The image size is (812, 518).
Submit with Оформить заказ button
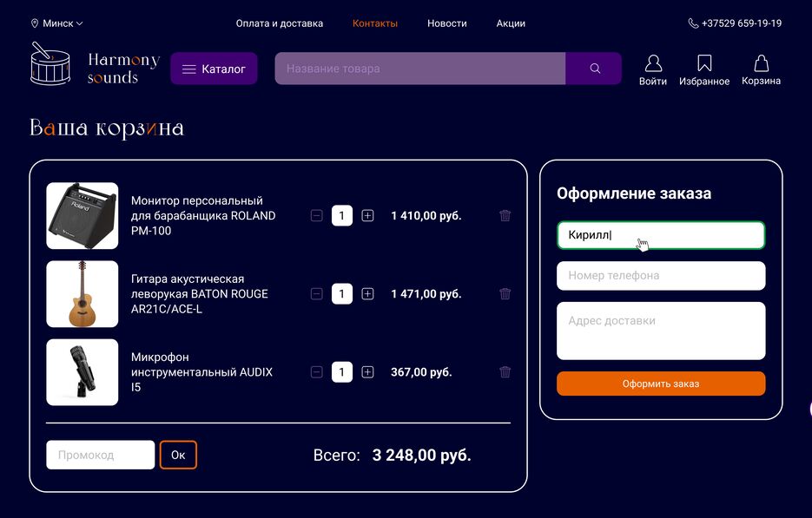click(x=661, y=384)
